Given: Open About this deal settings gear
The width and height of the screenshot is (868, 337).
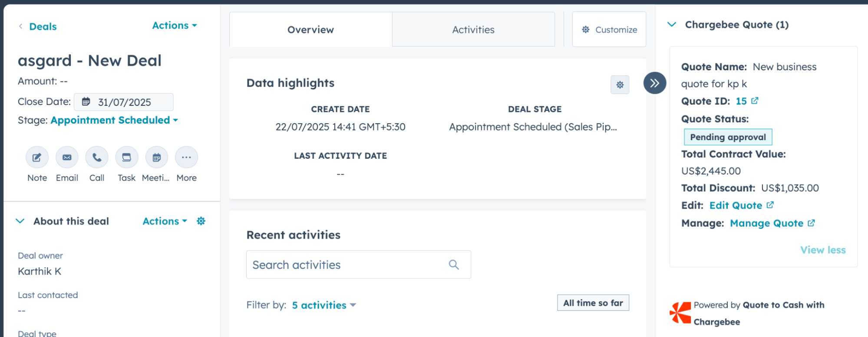Looking at the screenshot, I should [x=201, y=221].
